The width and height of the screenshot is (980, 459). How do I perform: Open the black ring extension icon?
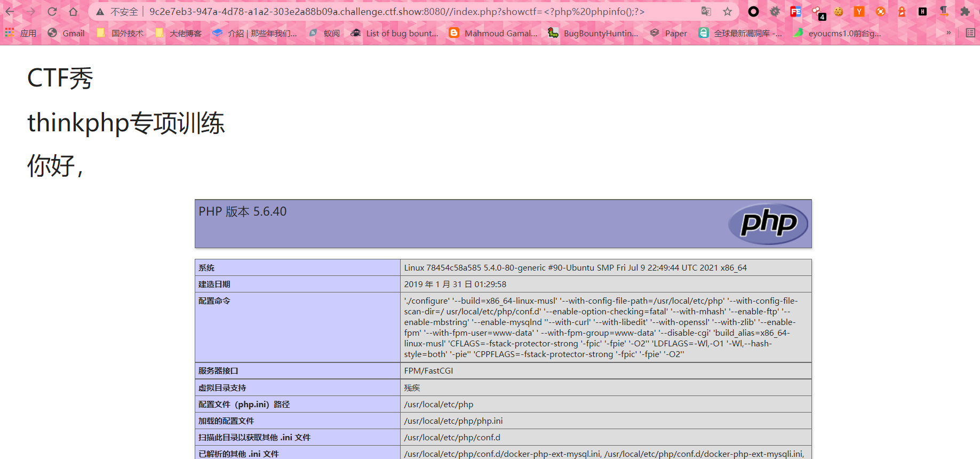[x=753, y=11]
